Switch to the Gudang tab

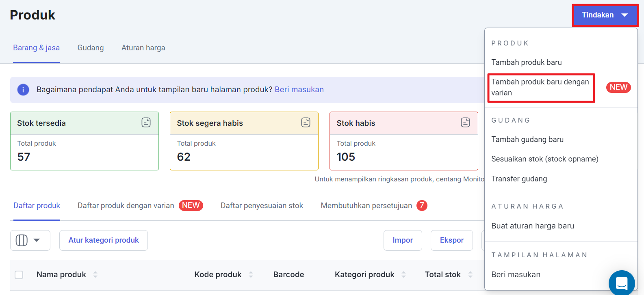(91, 48)
